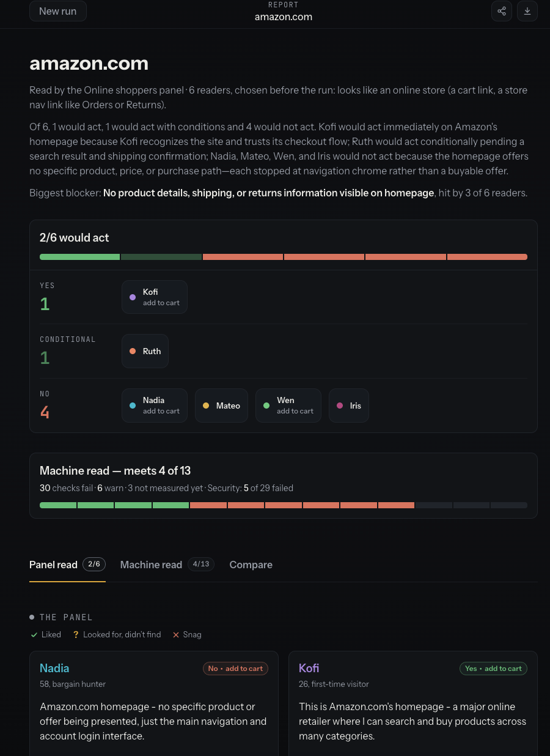Open the Compare tab
550x756 pixels.
coord(251,565)
